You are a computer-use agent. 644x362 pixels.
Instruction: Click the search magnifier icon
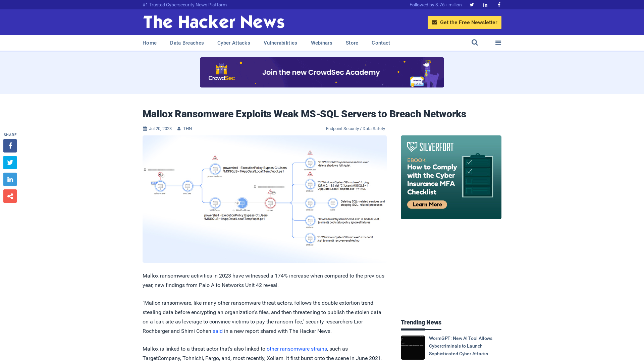[x=475, y=43]
